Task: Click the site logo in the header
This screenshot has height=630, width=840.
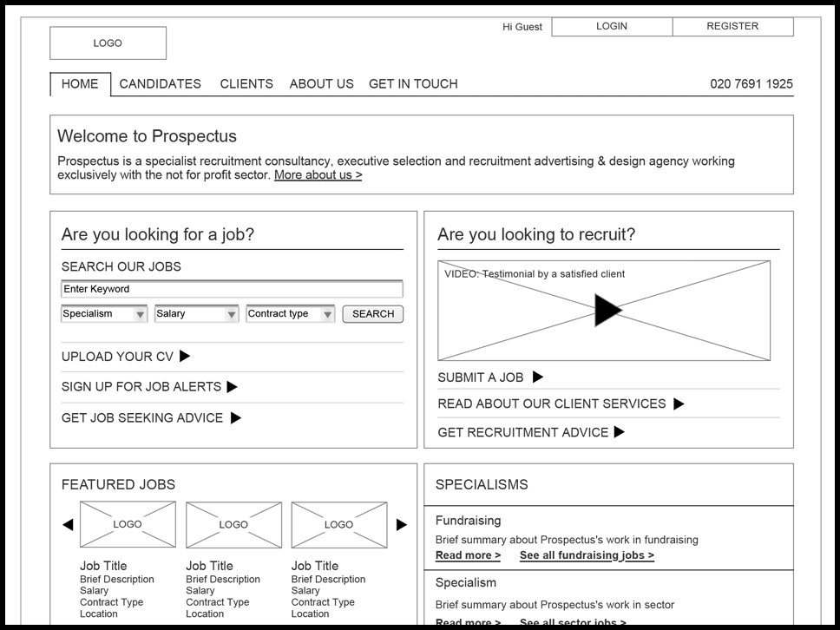Action: point(108,43)
